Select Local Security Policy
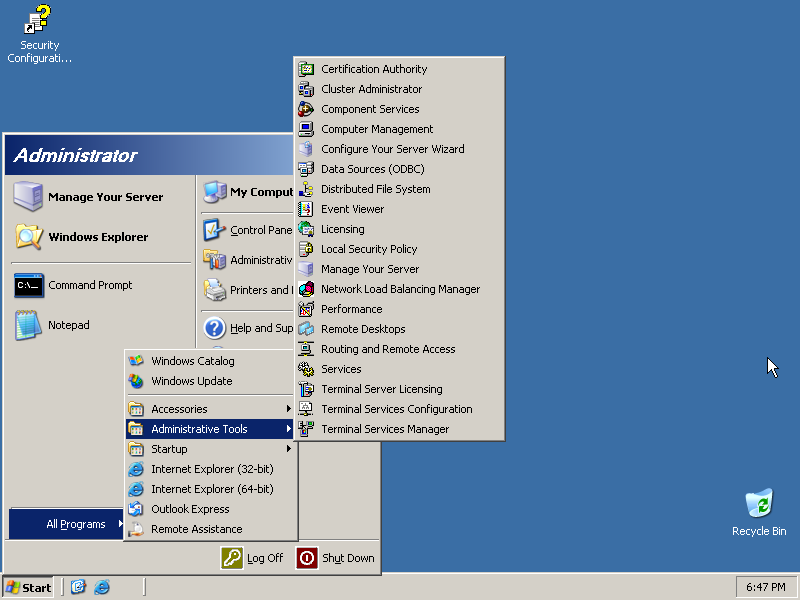The image size is (800, 600). coord(369,249)
